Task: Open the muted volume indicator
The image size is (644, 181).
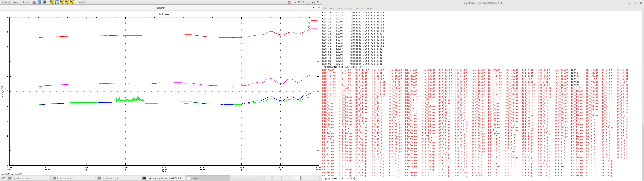Action: (x=313, y=2)
